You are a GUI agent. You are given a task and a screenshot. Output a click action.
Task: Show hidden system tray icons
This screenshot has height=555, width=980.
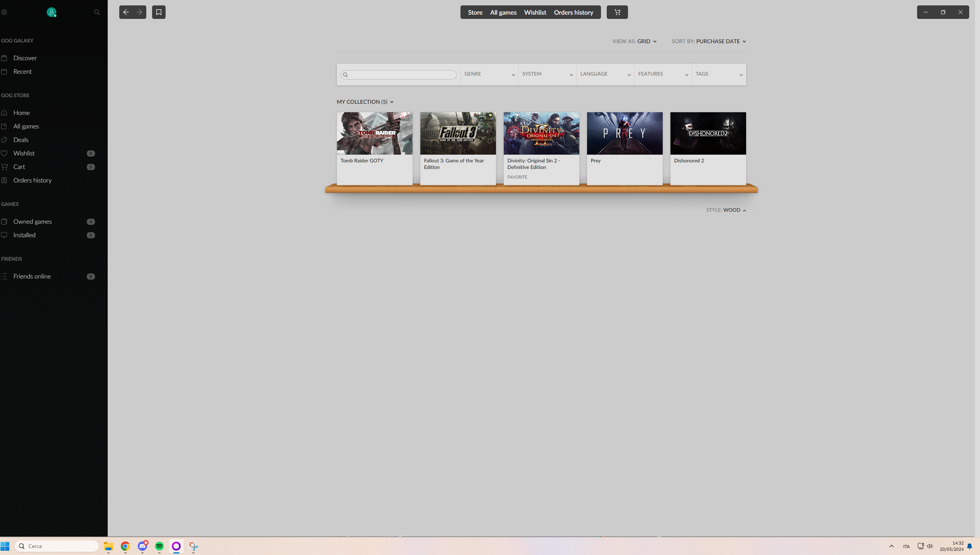point(892,546)
